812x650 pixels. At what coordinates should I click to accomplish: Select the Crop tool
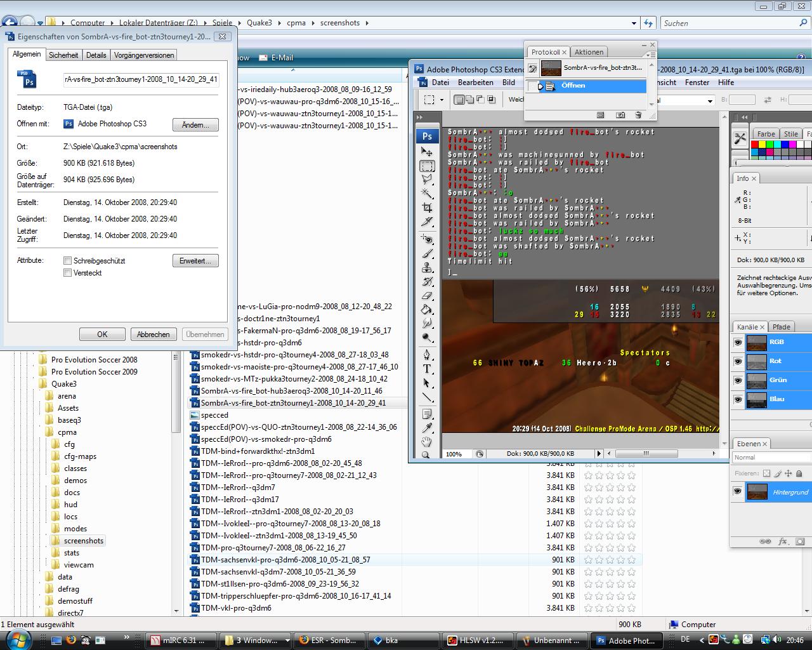[427, 208]
